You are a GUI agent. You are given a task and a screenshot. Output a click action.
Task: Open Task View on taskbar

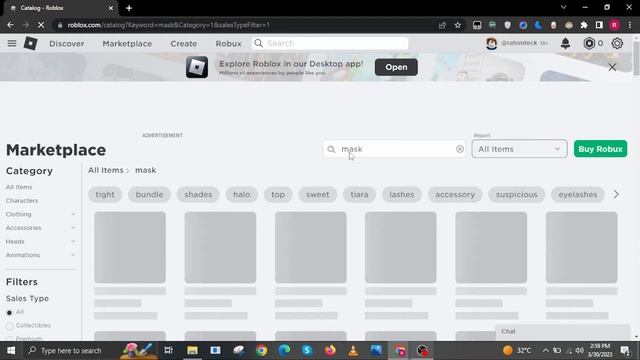click(x=168, y=350)
